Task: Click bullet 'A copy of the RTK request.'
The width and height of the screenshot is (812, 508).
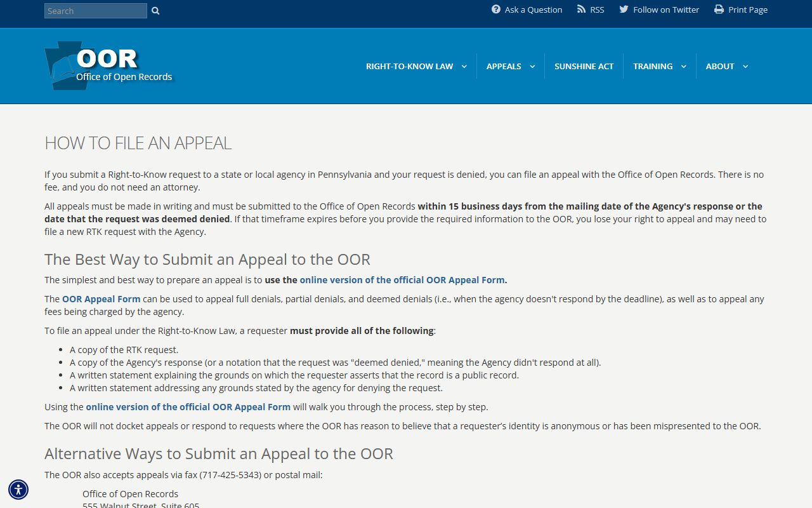Action: (x=124, y=350)
